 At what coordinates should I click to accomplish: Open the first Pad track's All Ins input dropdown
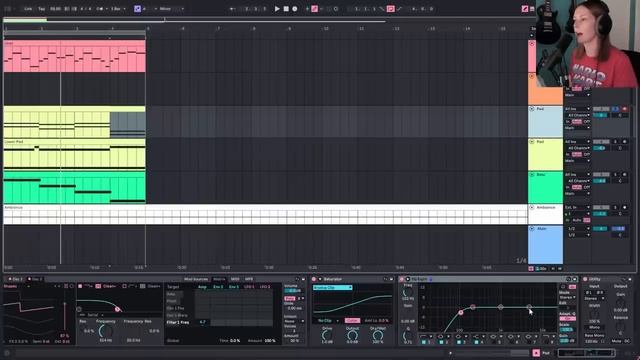[577, 109]
